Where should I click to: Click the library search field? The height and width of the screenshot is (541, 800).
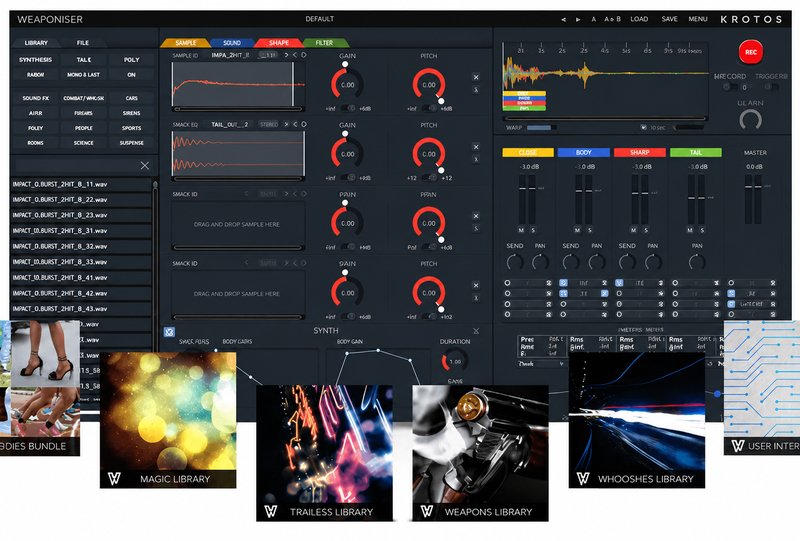pyautogui.click(x=76, y=165)
